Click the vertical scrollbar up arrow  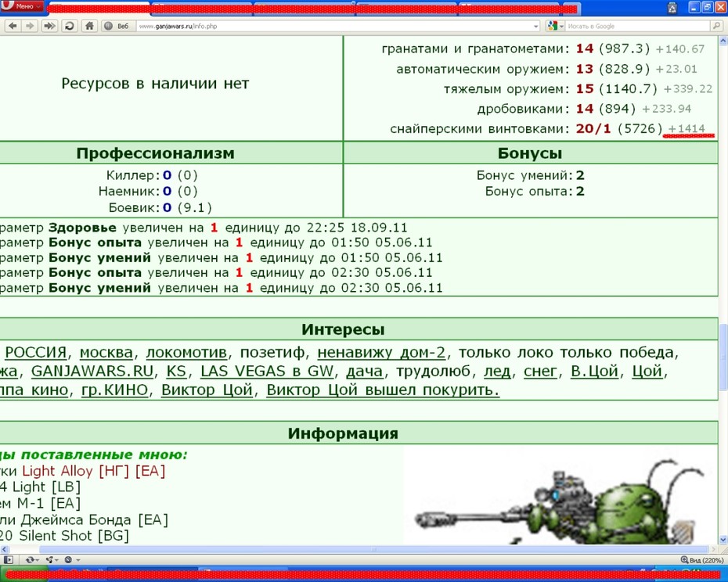point(723,41)
